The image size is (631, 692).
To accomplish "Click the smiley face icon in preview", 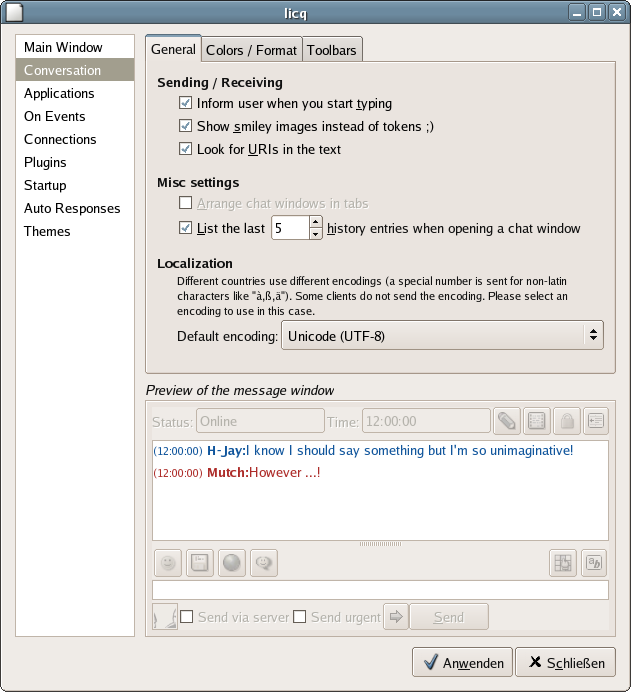I will (169, 563).
